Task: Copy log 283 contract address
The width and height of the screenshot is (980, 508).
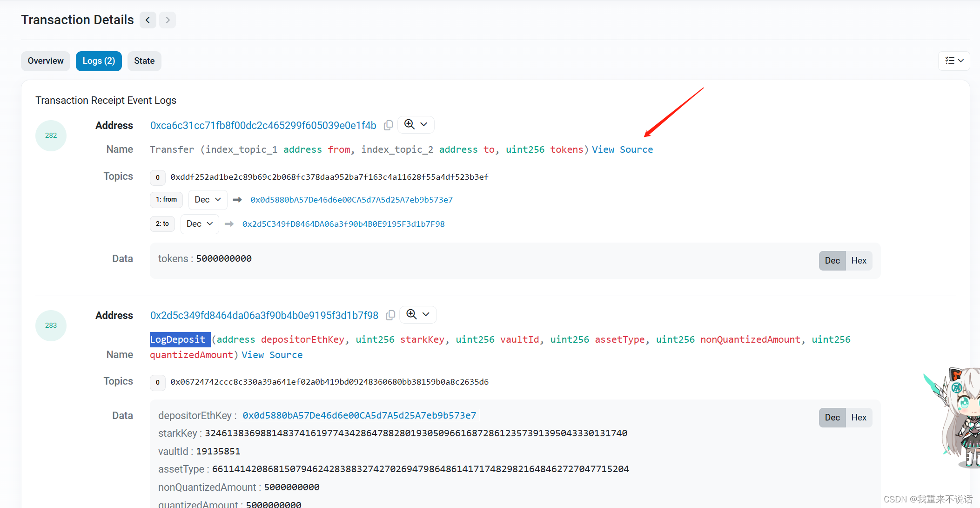Action: [x=390, y=315]
